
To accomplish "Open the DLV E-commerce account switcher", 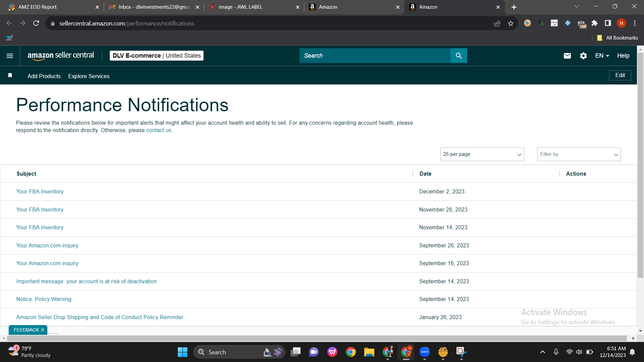I will (157, 56).
